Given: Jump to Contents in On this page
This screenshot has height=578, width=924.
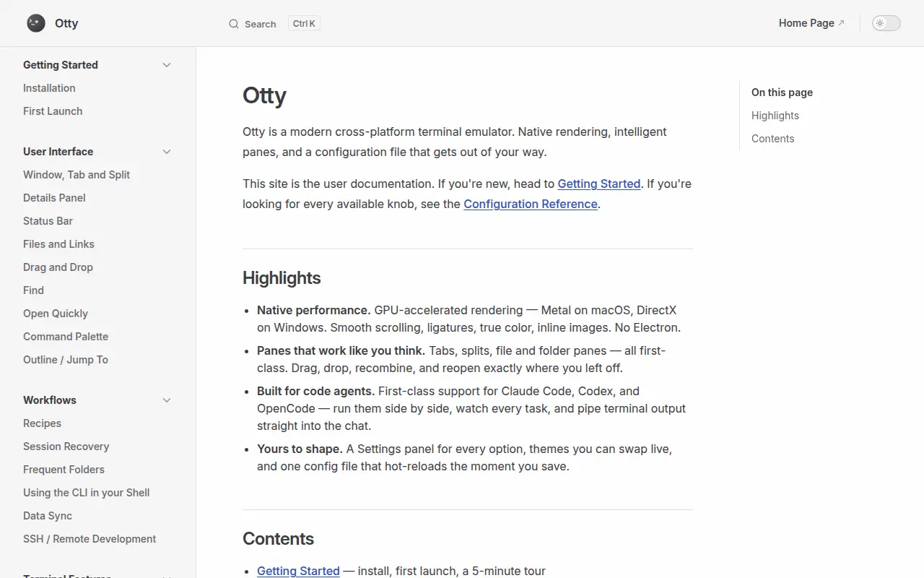Looking at the screenshot, I should (x=772, y=139).
